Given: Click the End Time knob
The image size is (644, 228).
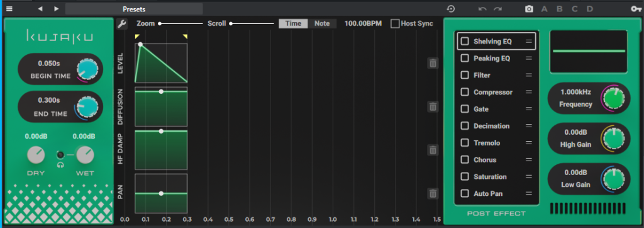Looking at the screenshot, I should pos(87,107).
